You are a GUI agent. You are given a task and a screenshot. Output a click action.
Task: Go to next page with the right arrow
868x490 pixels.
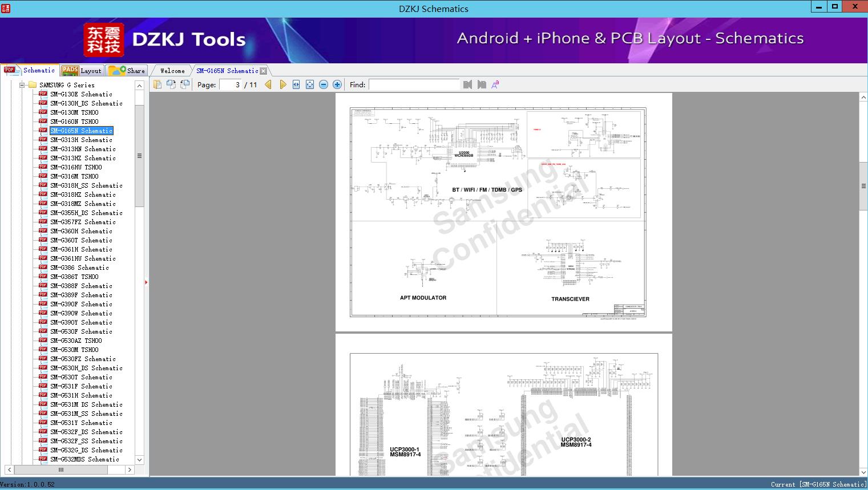coord(282,84)
